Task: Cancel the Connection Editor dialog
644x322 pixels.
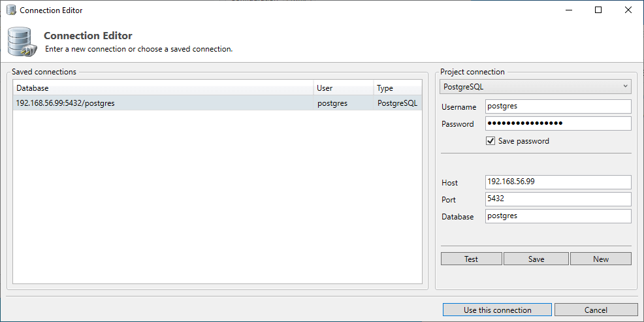Action: (x=596, y=310)
